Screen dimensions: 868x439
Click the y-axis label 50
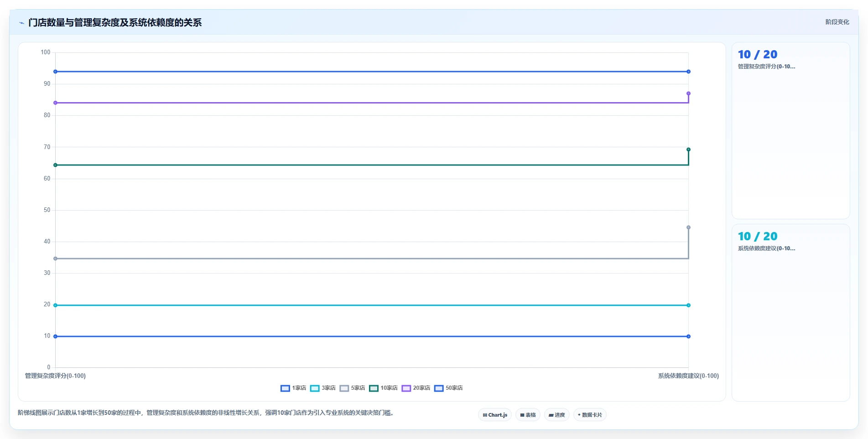pos(47,210)
